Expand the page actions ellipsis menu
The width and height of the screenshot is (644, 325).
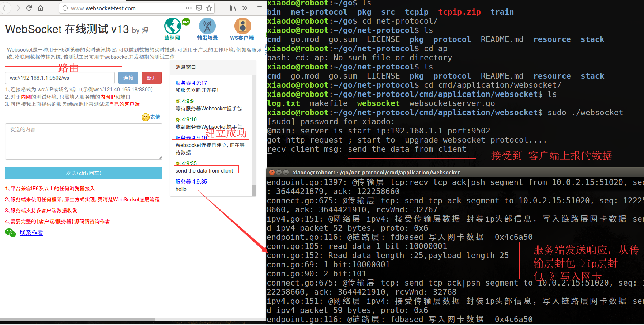[x=189, y=8]
